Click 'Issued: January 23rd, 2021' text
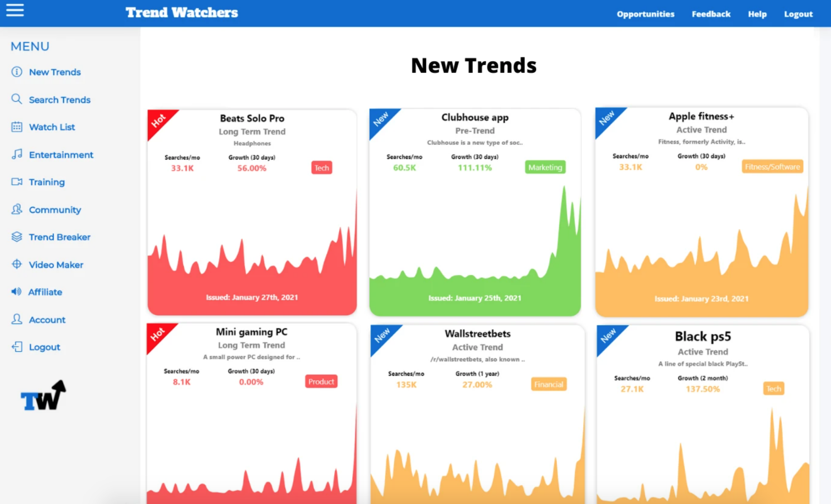The height and width of the screenshot is (504, 831). [x=701, y=298]
